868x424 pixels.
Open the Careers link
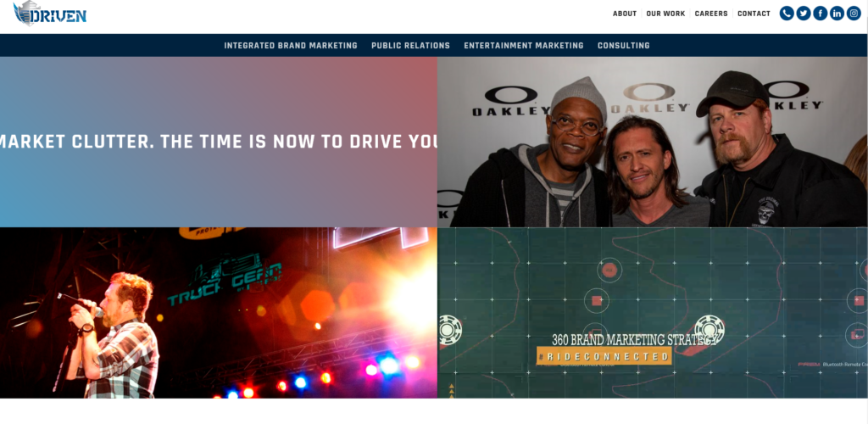click(x=711, y=14)
